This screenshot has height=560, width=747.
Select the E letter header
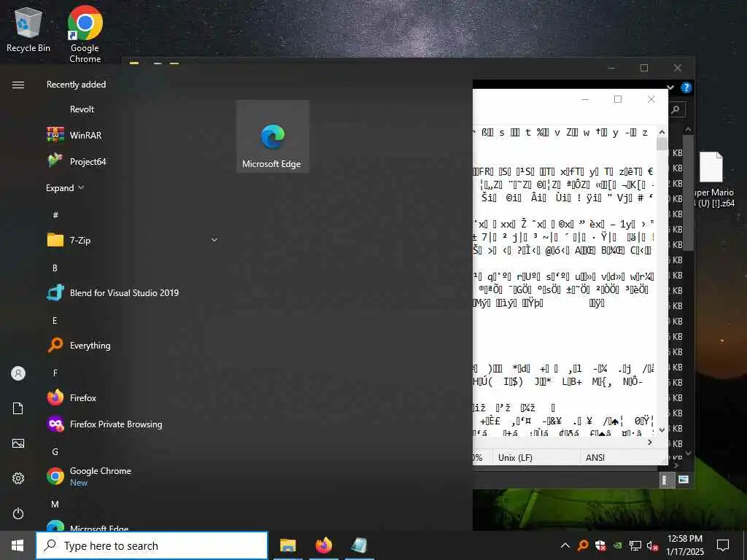pos(55,321)
